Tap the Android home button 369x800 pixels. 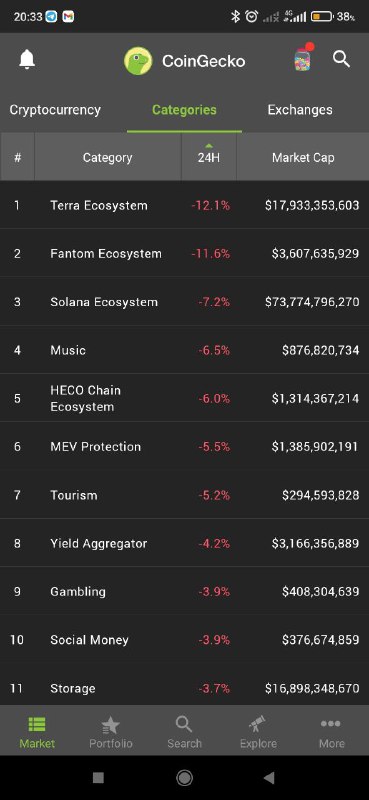pyautogui.click(x=184, y=778)
